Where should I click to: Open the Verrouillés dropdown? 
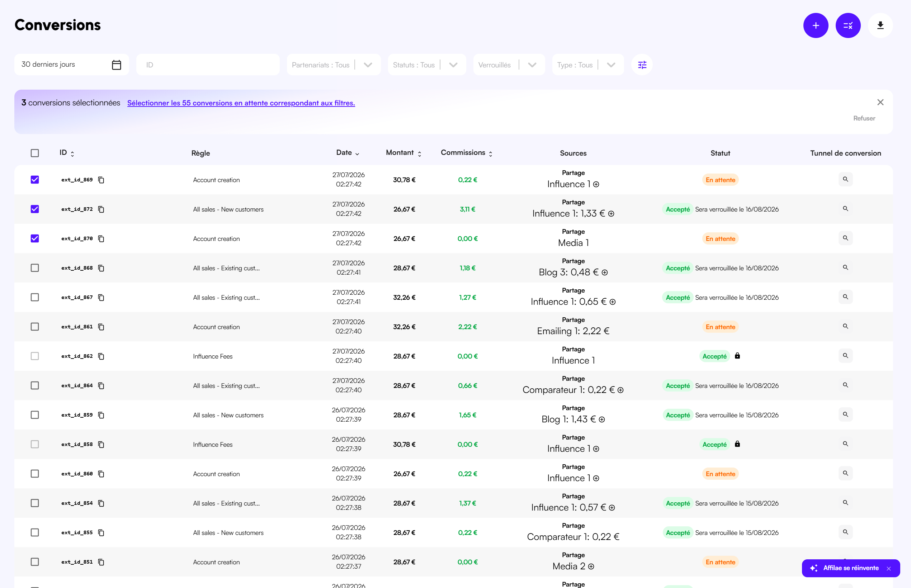(509, 65)
